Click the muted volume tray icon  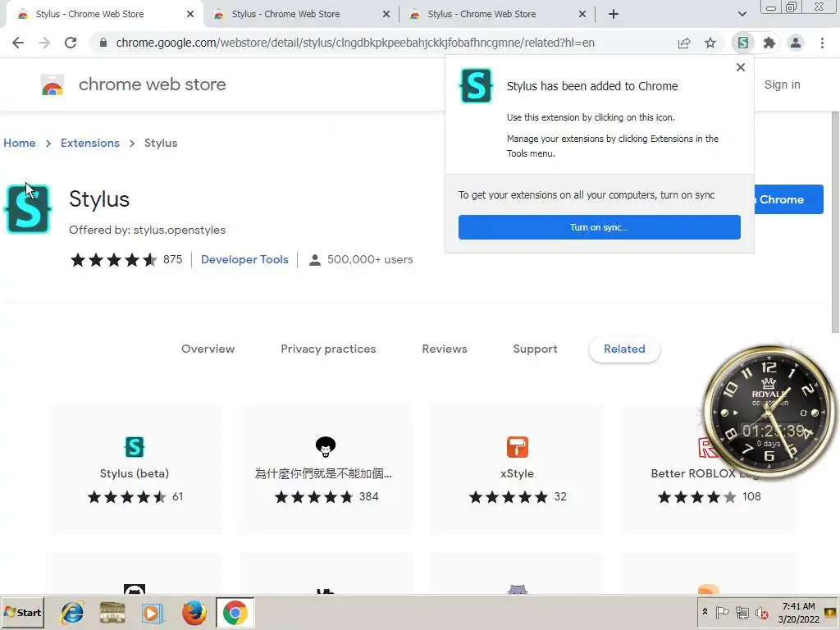[761, 612]
